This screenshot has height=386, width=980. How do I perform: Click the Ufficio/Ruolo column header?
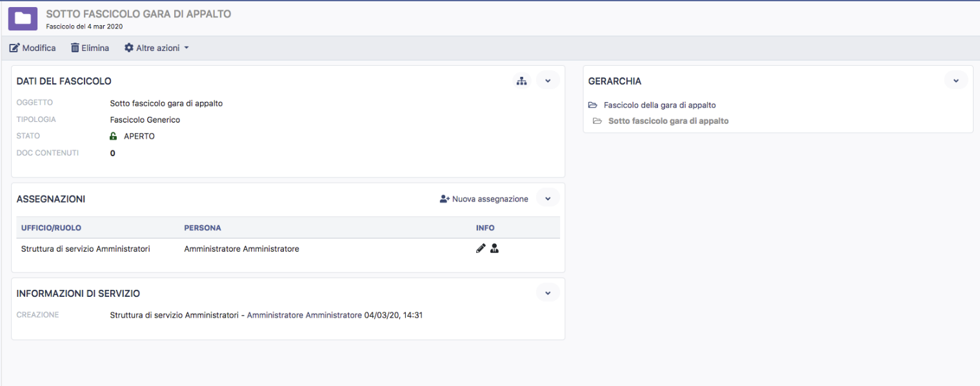point(51,228)
